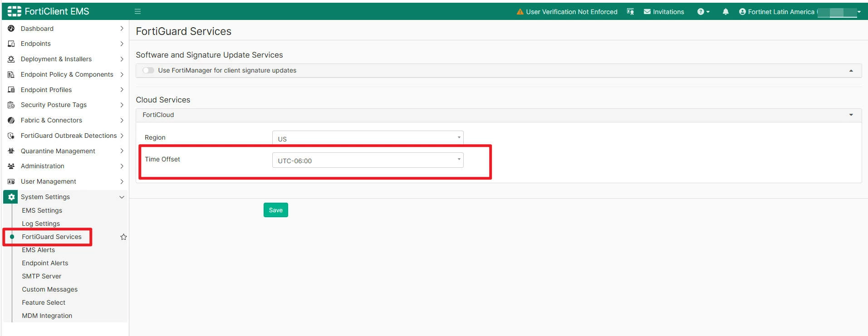
Task: Open the Deployment & Installers menu
Action: point(56,59)
